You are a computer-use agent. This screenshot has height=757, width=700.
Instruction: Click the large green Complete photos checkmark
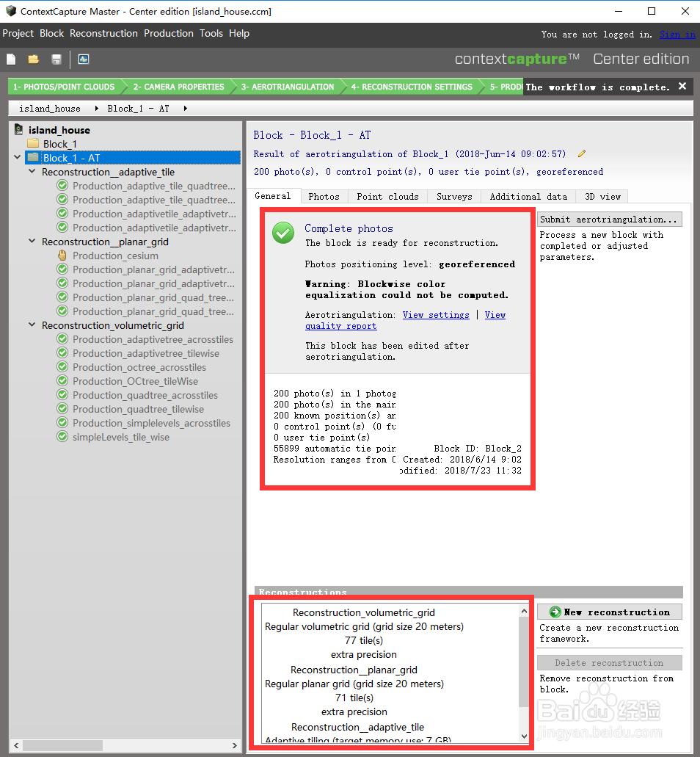283,233
